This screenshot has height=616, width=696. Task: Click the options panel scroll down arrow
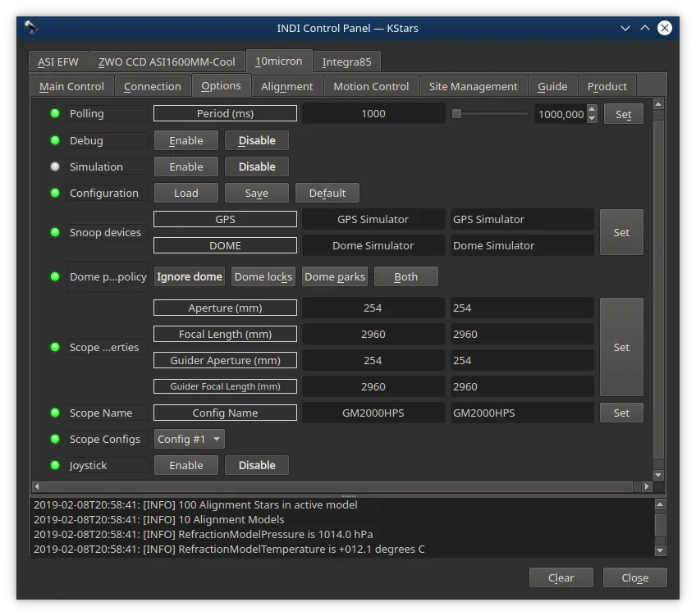click(x=659, y=475)
